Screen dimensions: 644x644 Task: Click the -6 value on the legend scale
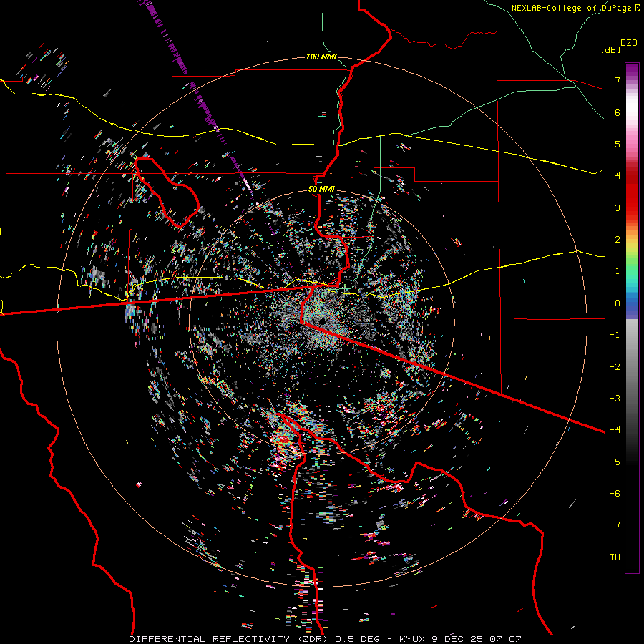coord(615,493)
